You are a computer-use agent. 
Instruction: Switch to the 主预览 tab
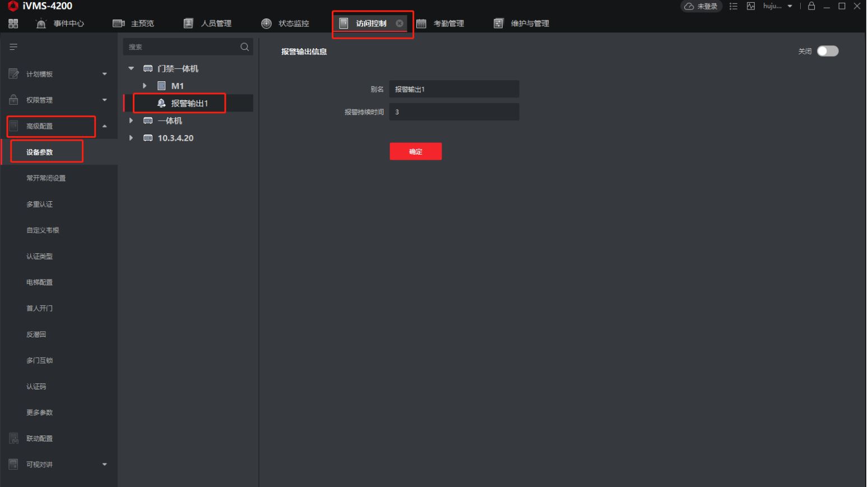click(133, 24)
